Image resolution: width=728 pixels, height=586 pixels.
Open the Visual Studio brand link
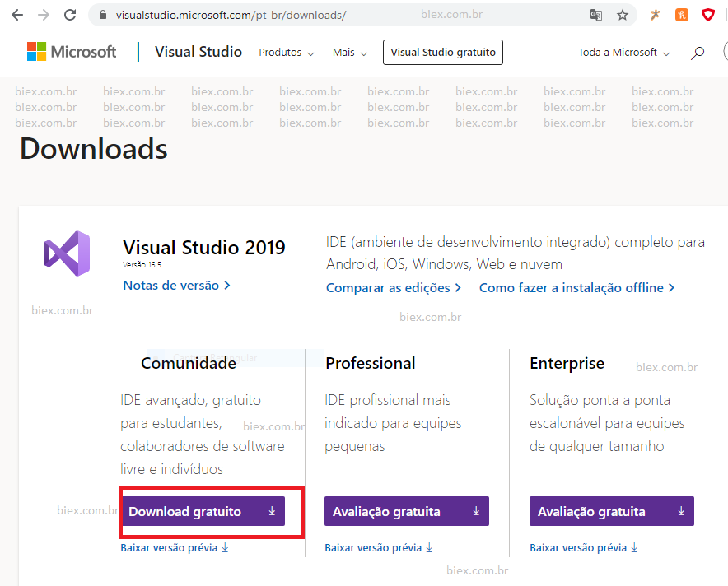coord(198,52)
